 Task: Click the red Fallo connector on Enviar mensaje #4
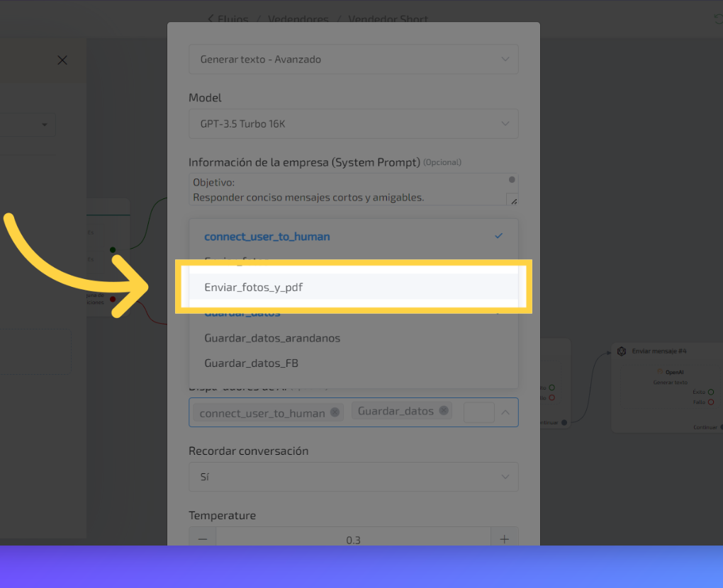point(710,402)
